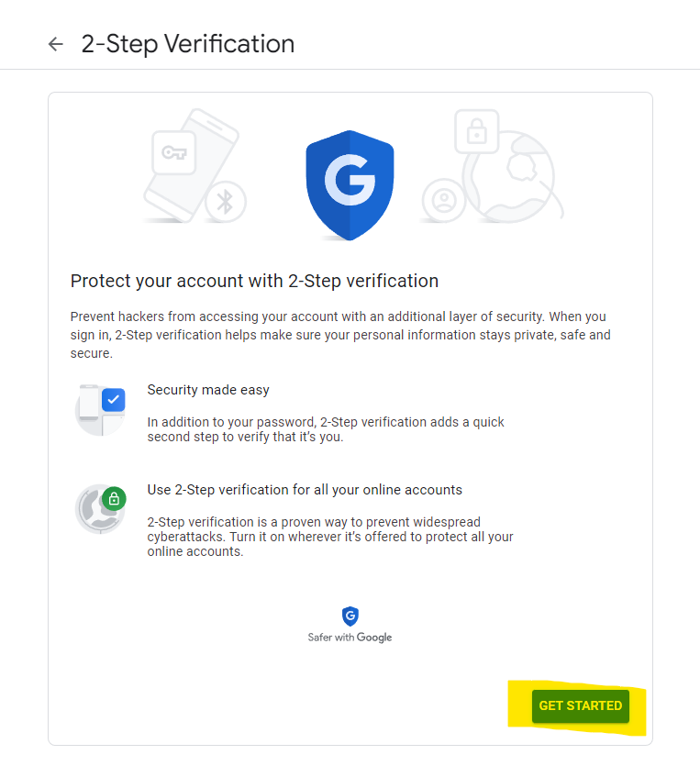Click the Bluetooth symbol in the illustration
This screenshot has width=700, height=777.
click(x=225, y=201)
